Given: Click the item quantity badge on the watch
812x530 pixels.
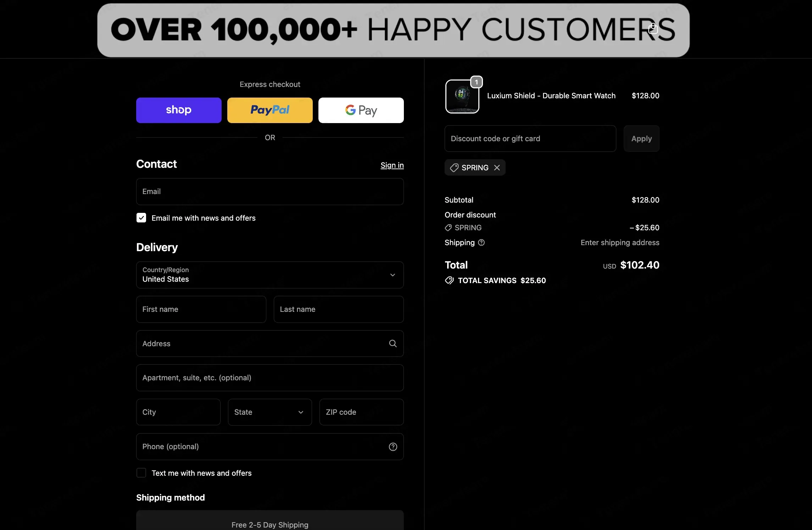Looking at the screenshot, I should tap(477, 82).
